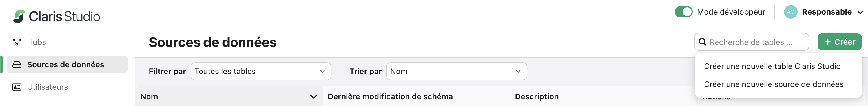Click the Description column header
This screenshot has width=868, height=106.
tap(536, 97)
